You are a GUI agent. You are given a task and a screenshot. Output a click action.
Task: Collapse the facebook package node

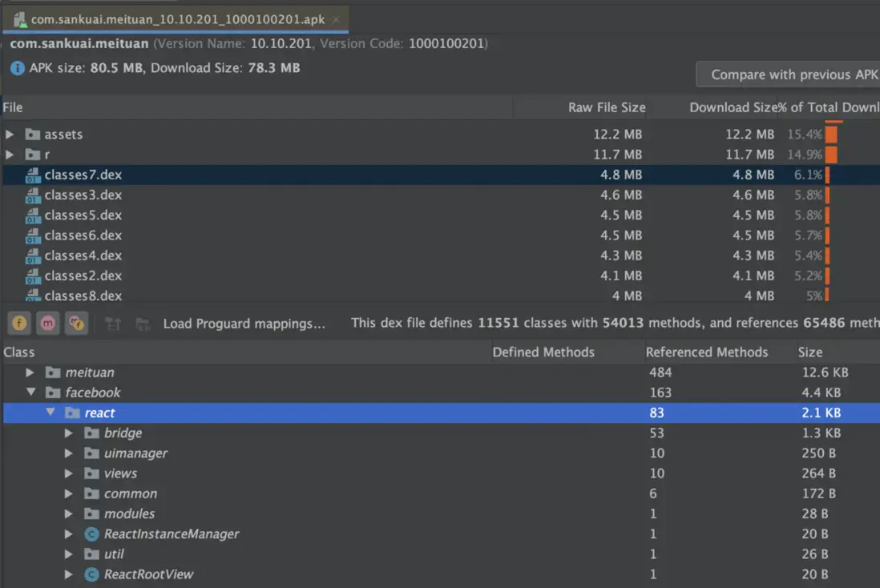(x=30, y=393)
